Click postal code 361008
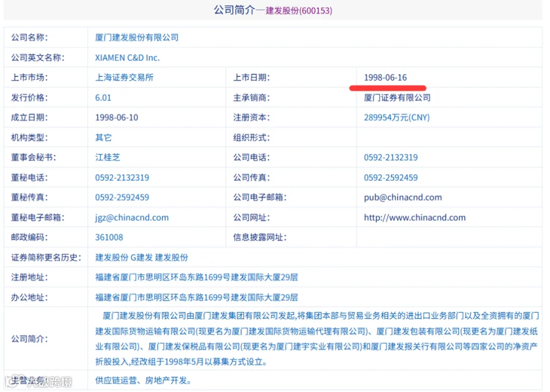 109,238
